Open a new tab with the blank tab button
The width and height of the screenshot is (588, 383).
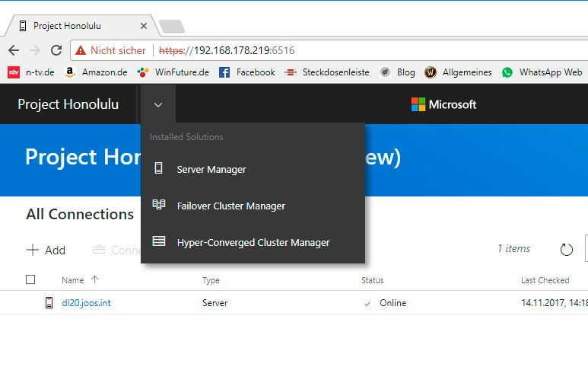coord(172,27)
